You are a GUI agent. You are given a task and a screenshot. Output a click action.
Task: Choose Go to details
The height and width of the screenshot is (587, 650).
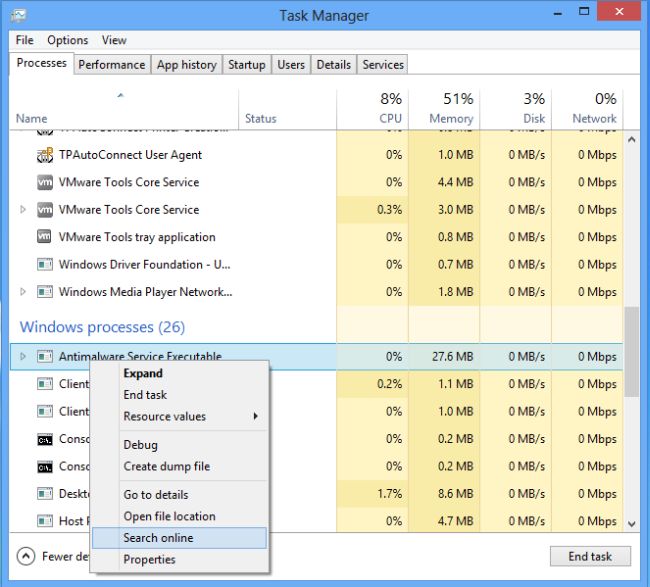coord(179,494)
